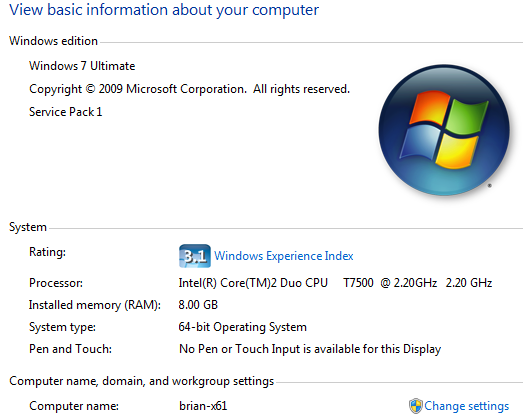Open the Windows Experience Index link
The height and width of the screenshot is (418, 526).
pos(283,256)
